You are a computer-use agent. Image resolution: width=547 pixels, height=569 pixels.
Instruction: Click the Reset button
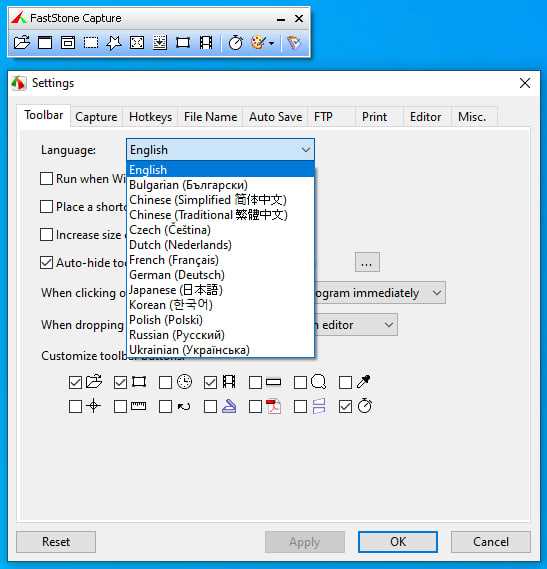point(56,542)
